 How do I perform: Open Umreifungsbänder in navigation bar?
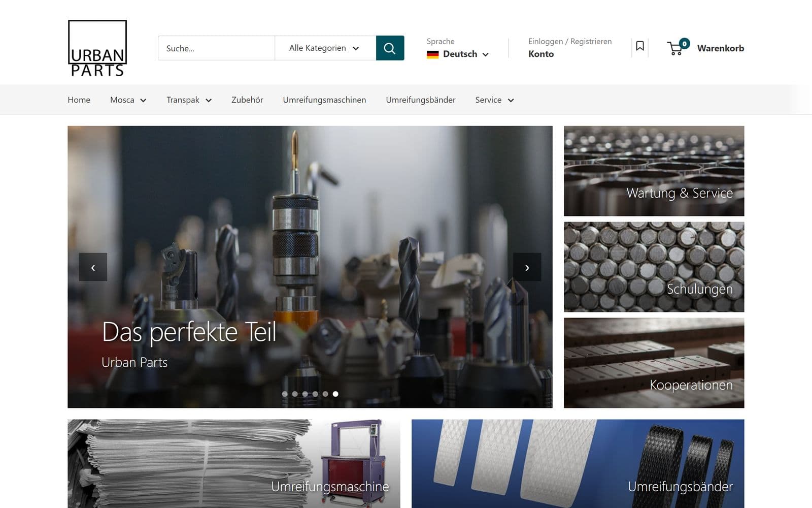421,100
